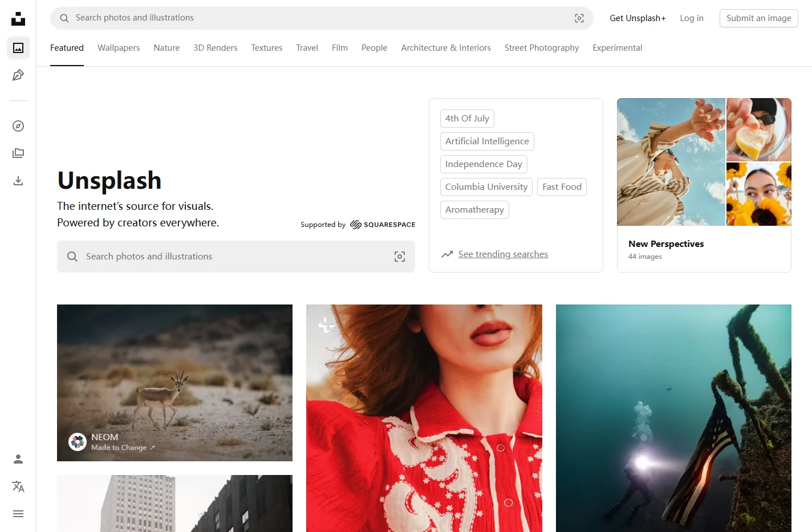Open the Explore compass icon
This screenshot has width=812, height=532.
tap(18, 126)
